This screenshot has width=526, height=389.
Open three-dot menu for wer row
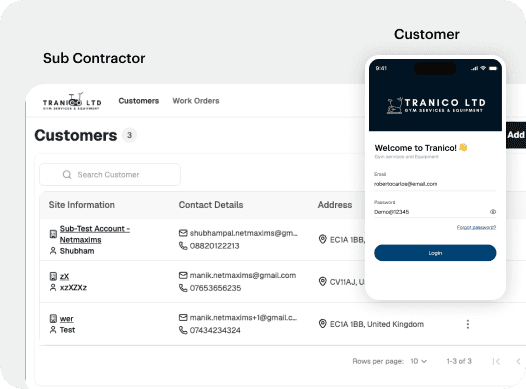(x=468, y=324)
